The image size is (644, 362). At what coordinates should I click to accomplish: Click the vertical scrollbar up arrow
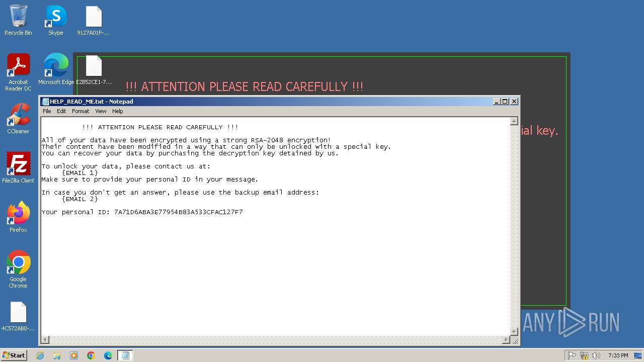click(514, 121)
